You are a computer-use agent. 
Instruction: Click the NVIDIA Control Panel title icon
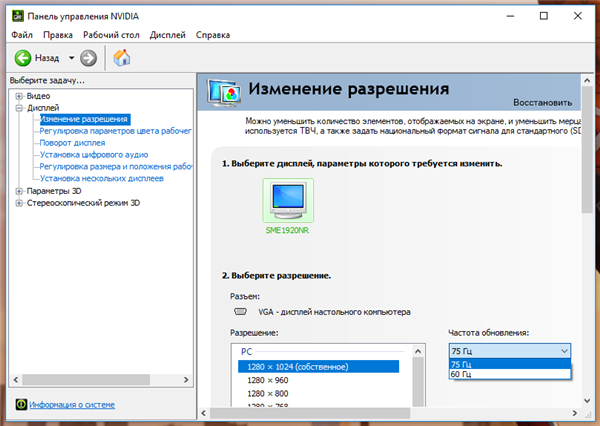click(18, 16)
